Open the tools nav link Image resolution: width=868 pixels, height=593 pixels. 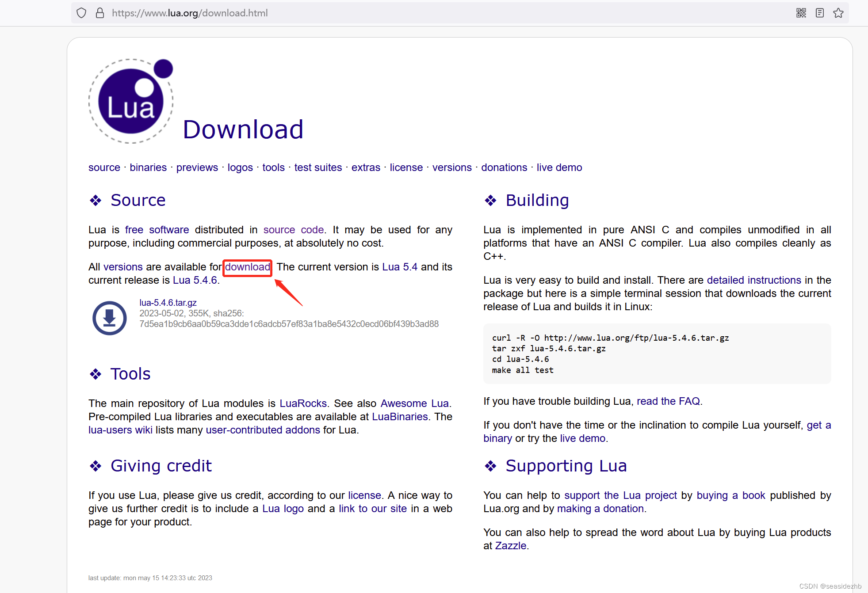pos(274,167)
